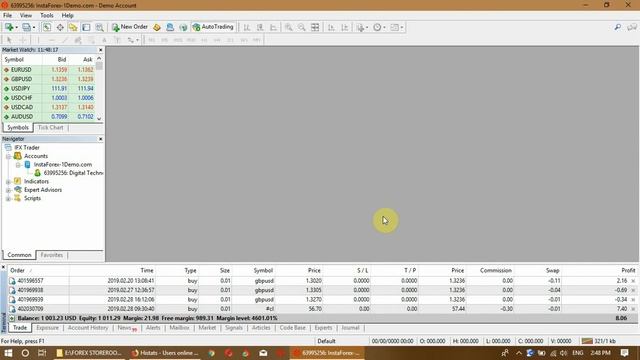Open the View menu

pyautogui.click(x=26, y=16)
